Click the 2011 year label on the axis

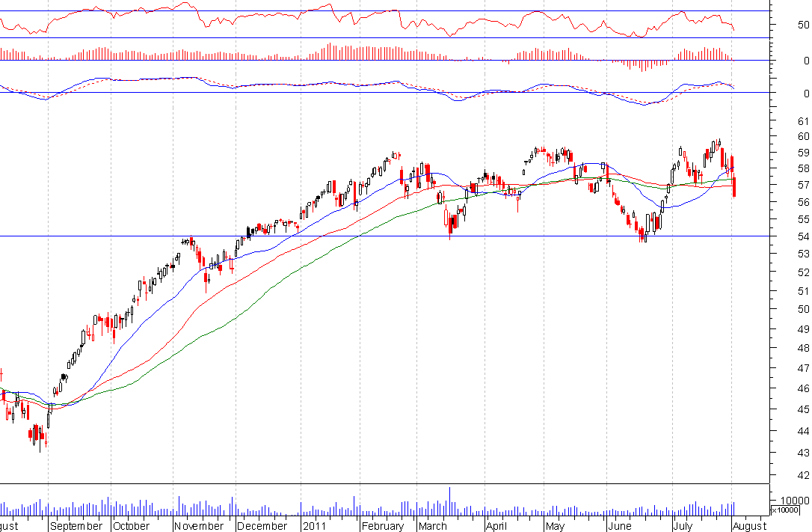click(x=314, y=526)
